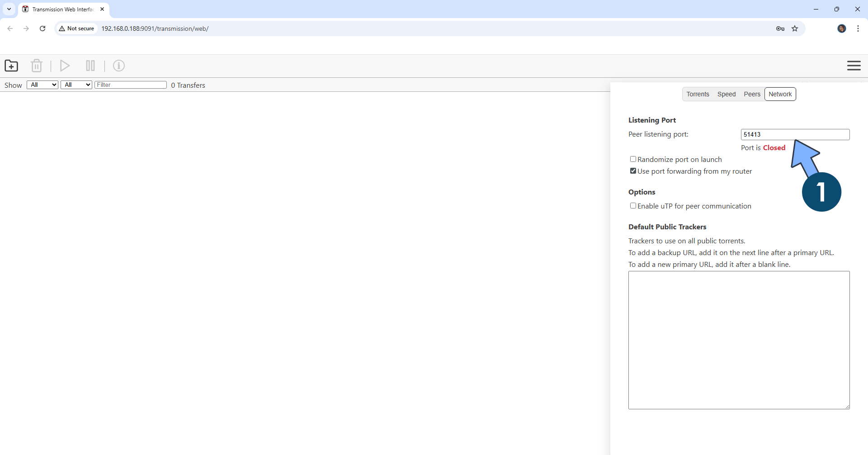868x455 pixels.
Task: Open the Chrome three-dot menu
Action: tap(858, 28)
